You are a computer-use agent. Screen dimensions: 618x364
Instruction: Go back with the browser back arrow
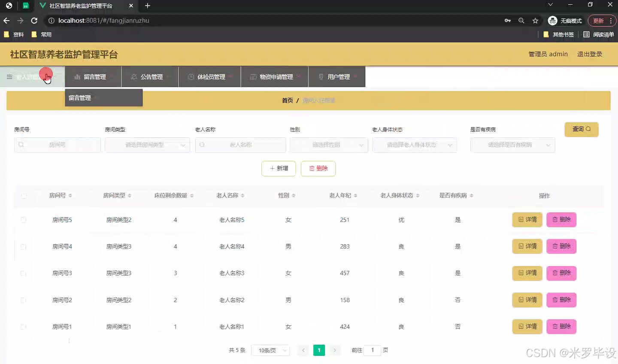click(6, 21)
